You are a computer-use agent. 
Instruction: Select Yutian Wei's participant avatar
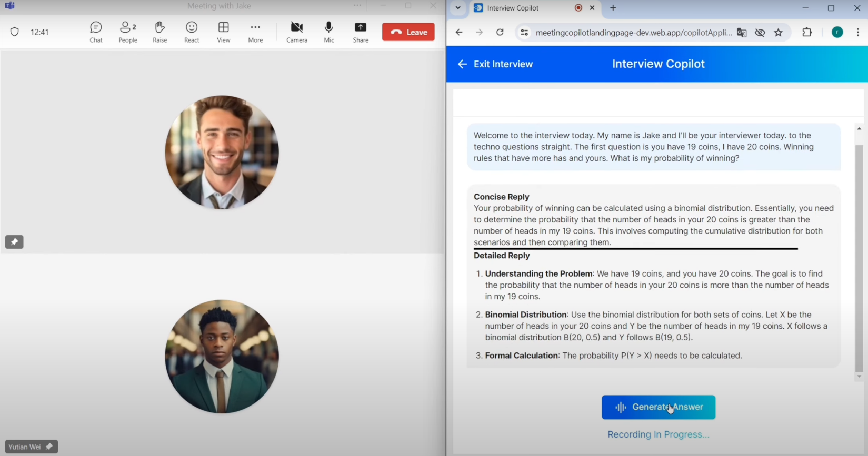[x=222, y=357]
